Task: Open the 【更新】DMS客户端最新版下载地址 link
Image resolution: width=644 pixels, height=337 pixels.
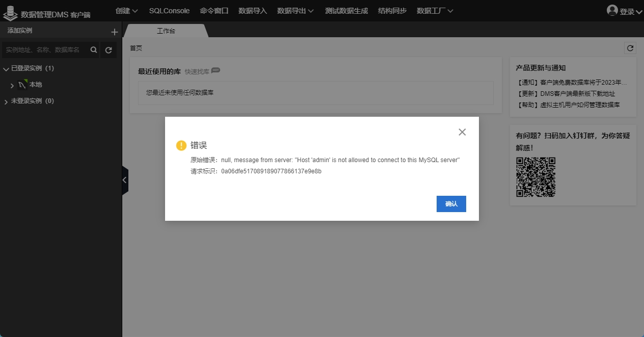Action: [566, 93]
